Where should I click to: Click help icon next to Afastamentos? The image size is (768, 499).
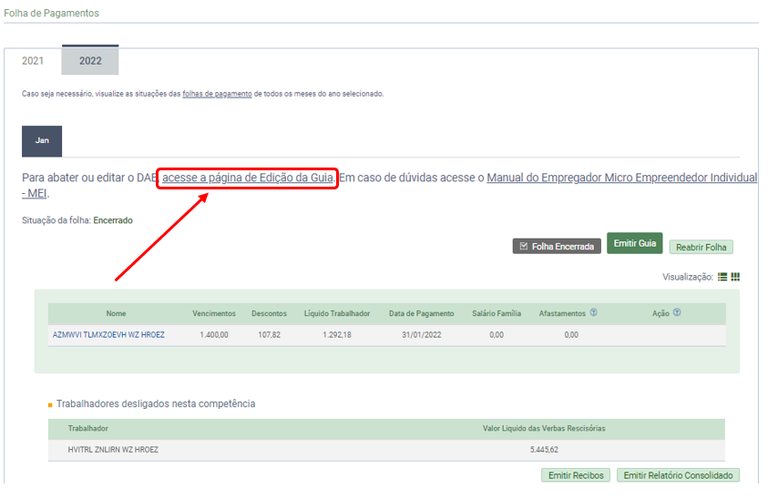(x=593, y=312)
